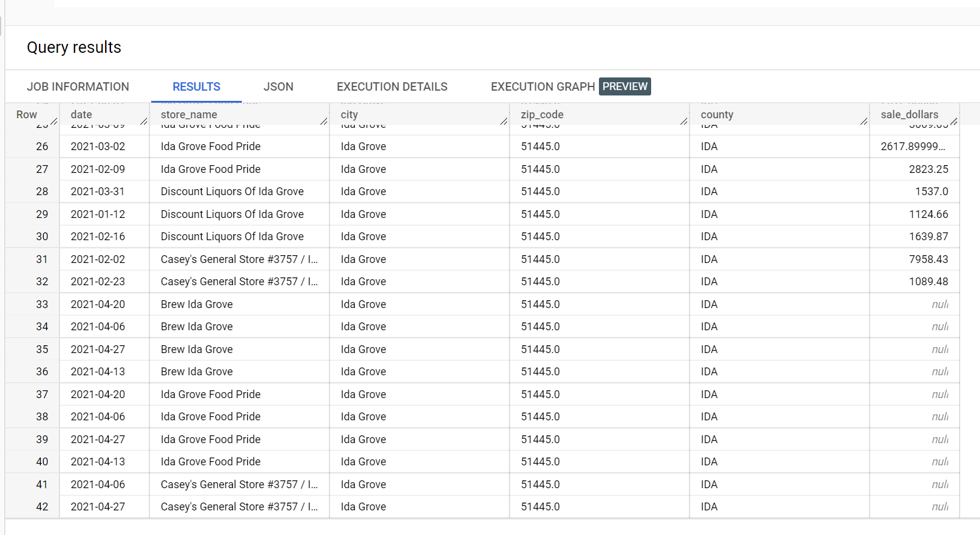Select the Casey's General Store cell in row 31

click(239, 259)
